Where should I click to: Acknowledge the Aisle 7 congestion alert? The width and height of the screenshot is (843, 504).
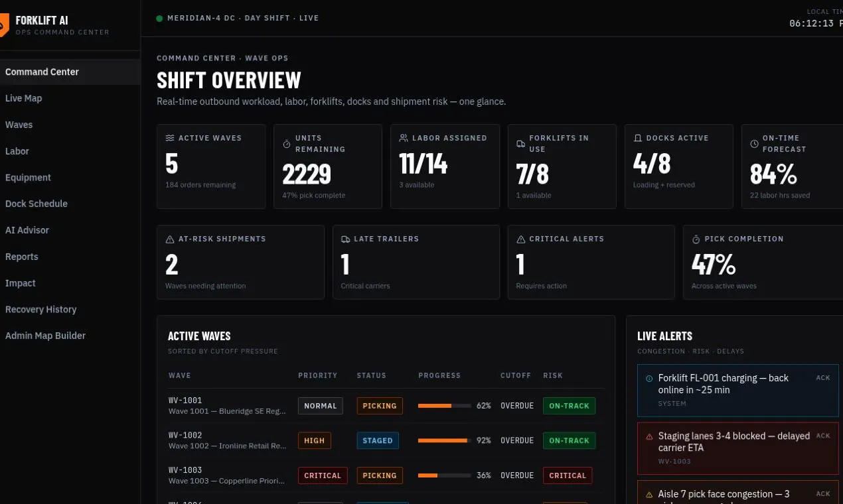pos(823,494)
